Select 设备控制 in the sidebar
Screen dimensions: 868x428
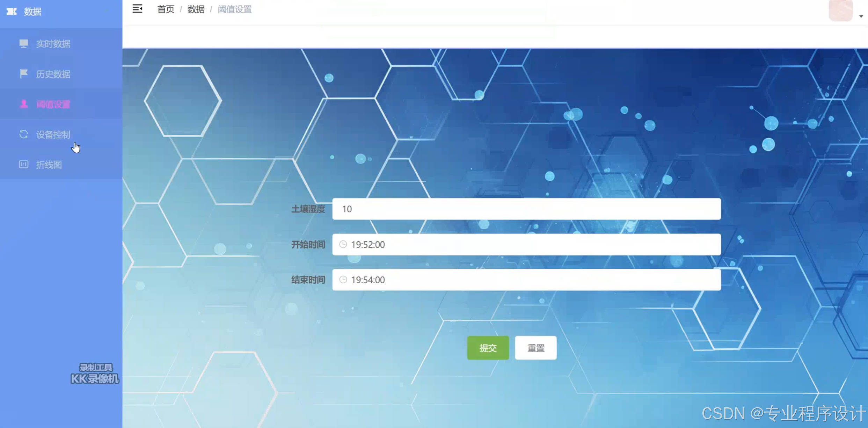(53, 135)
